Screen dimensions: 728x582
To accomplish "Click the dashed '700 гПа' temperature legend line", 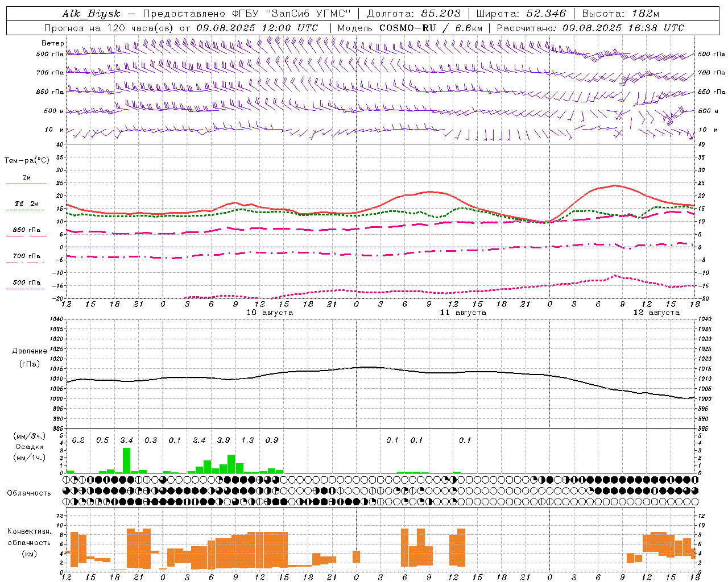I will pos(26,263).
